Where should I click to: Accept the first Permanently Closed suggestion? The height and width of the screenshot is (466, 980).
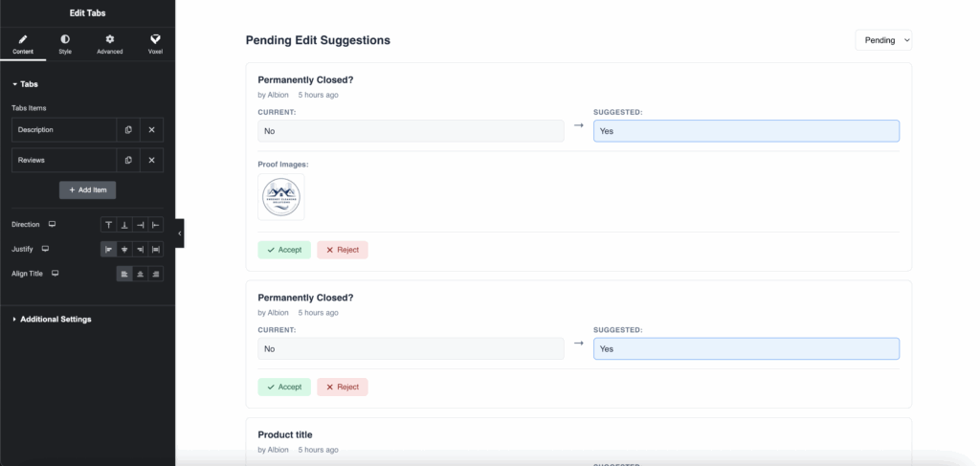(284, 250)
